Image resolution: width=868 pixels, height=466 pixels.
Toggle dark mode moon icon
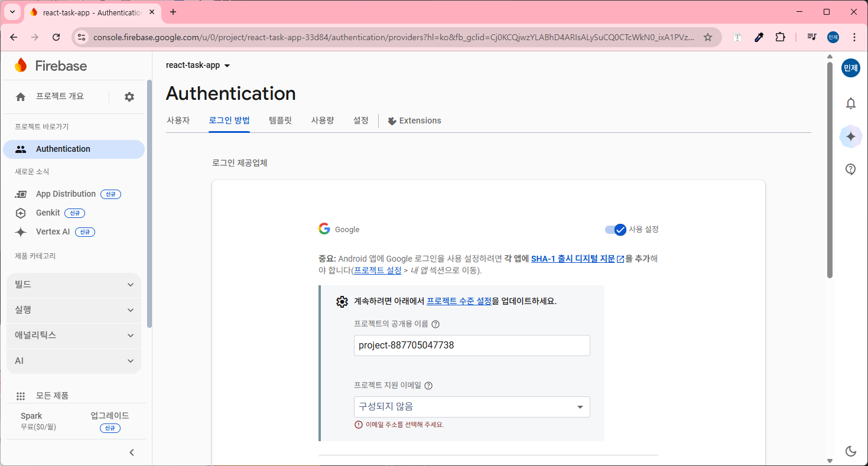tap(851, 451)
